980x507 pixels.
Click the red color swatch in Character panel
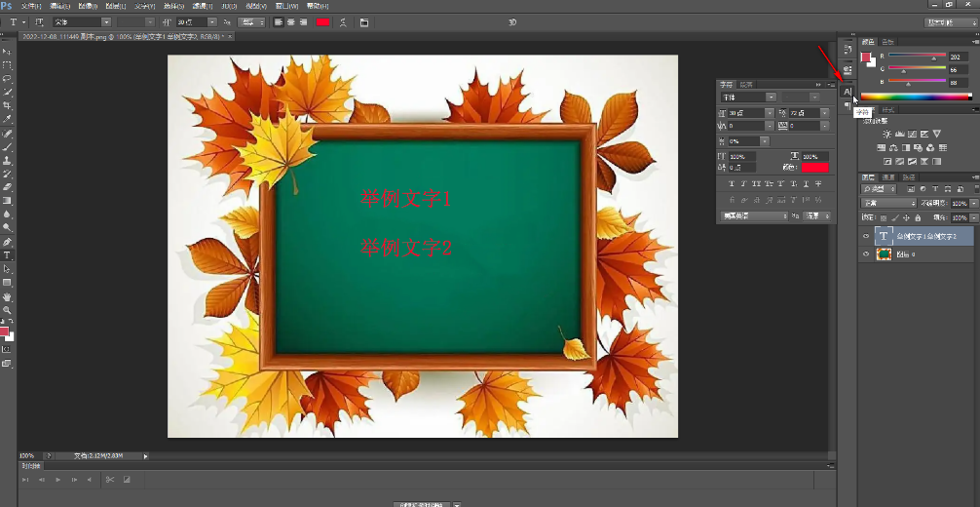815,167
